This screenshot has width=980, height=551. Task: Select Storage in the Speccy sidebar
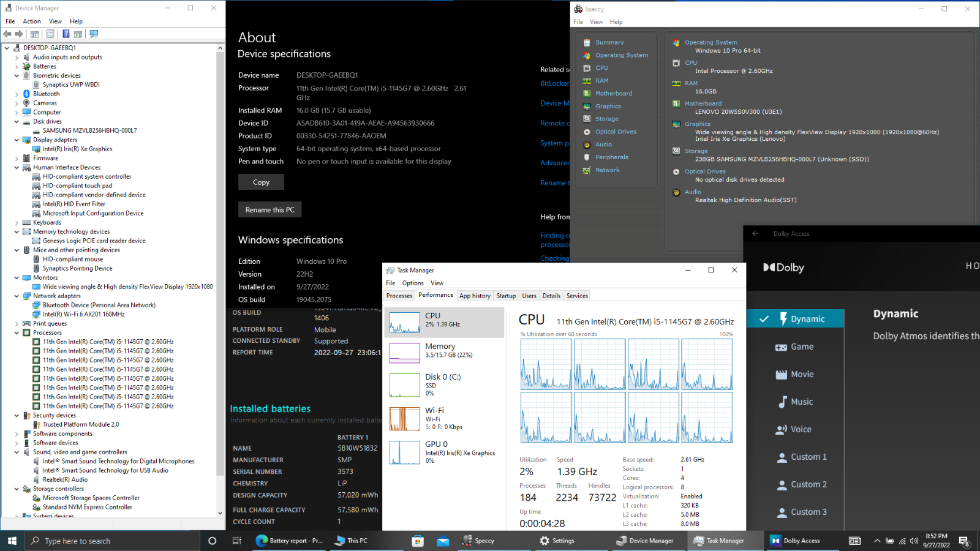(x=606, y=119)
